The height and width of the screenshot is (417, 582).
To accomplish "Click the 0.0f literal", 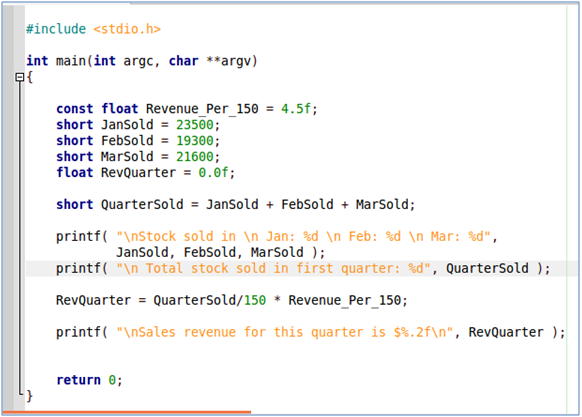I will coord(213,173).
